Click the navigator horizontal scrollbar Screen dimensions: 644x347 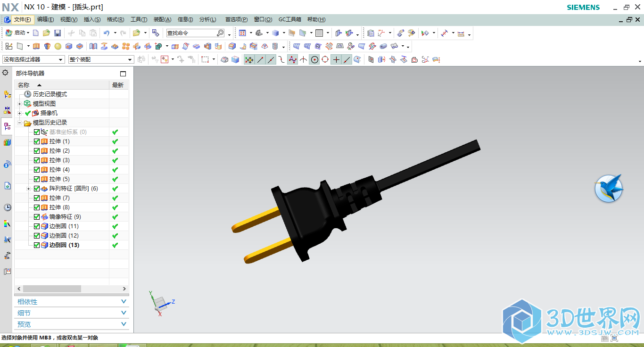(52, 289)
